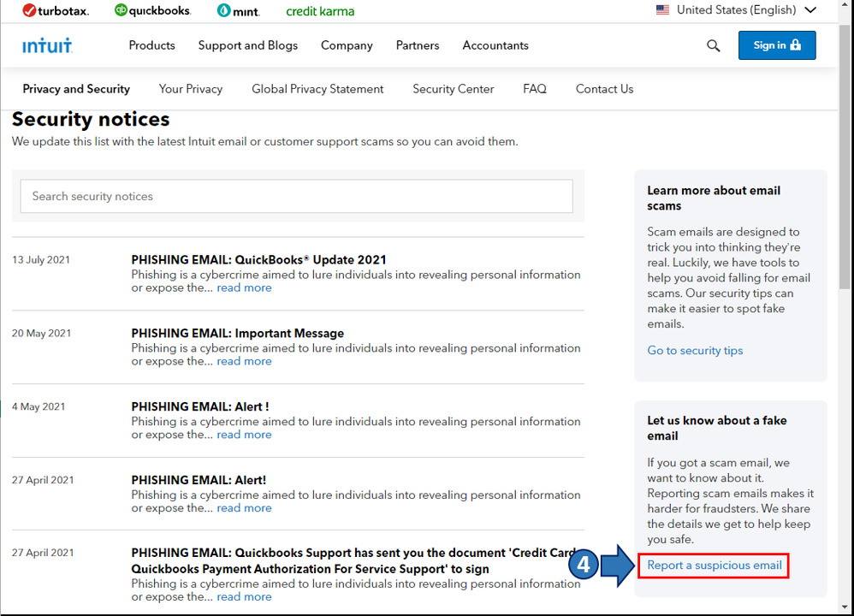Open the Credit Karma logo link
This screenshot has width=854, height=616.
click(320, 11)
